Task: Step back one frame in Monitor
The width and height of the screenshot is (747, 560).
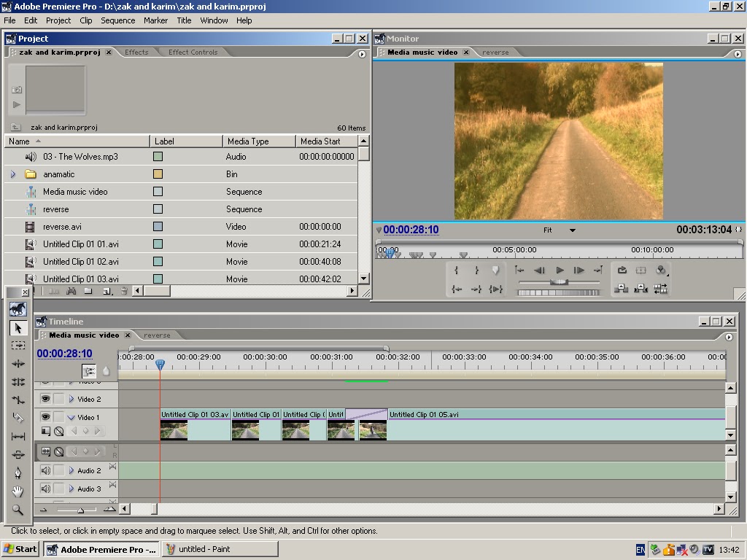Action: (539, 271)
